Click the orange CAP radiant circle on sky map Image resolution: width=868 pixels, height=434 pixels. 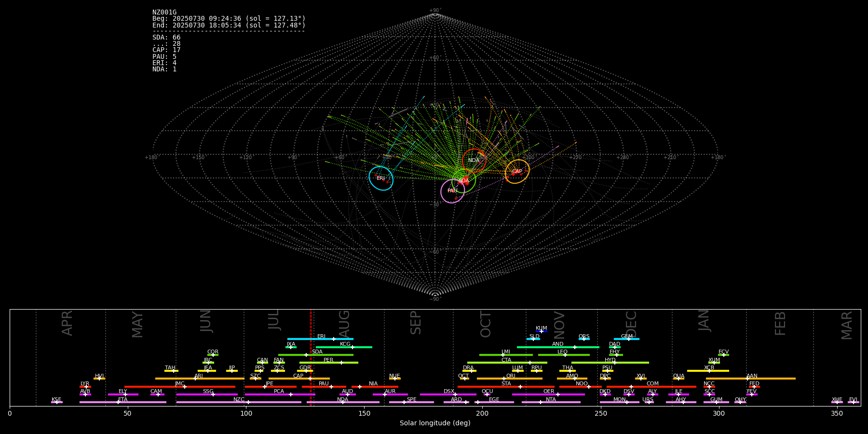[517, 171]
